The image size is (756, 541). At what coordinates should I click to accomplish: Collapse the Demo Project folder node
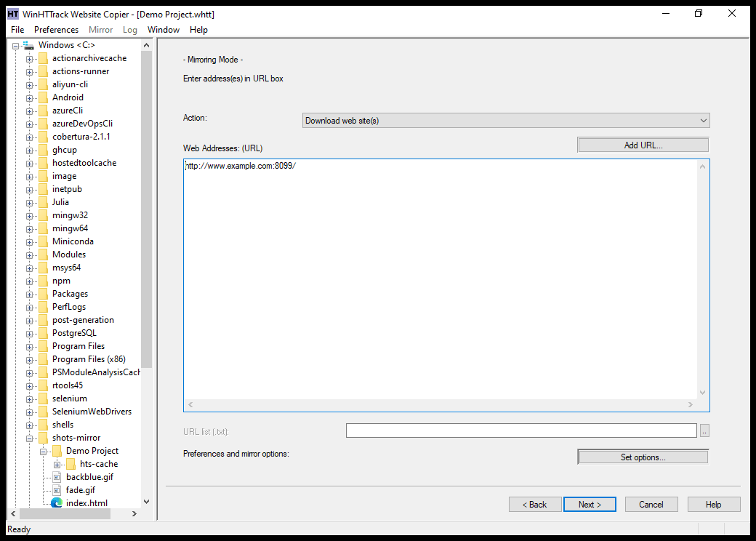44,452
